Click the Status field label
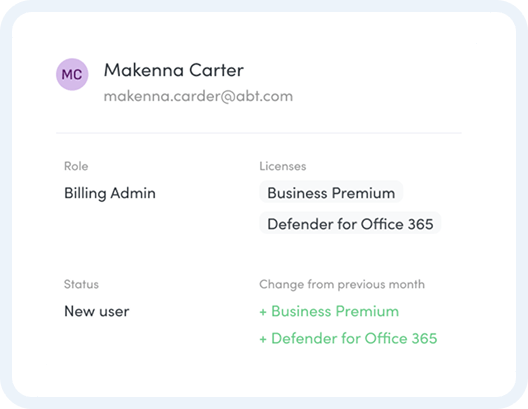This screenshot has width=528, height=409. tap(81, 284)
